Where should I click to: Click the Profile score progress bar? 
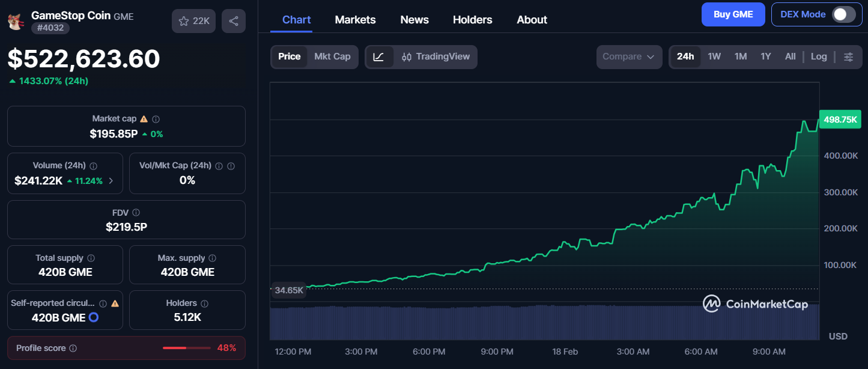tap(187, 348)
